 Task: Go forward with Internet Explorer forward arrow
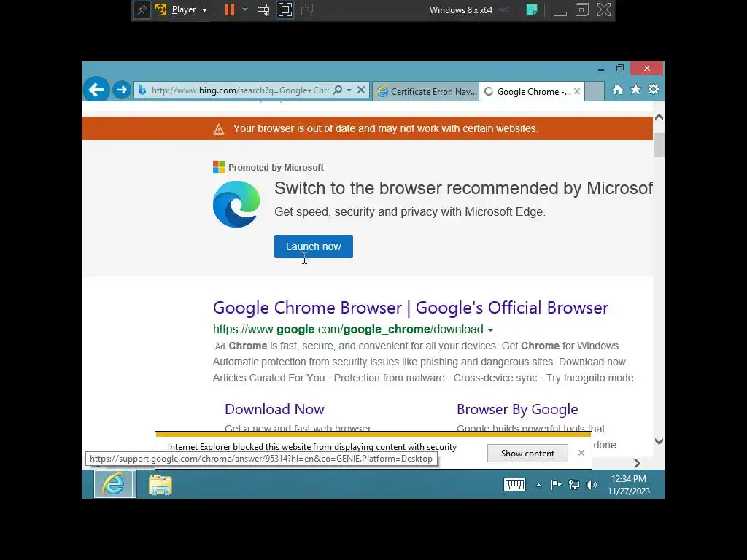(122, 90)
